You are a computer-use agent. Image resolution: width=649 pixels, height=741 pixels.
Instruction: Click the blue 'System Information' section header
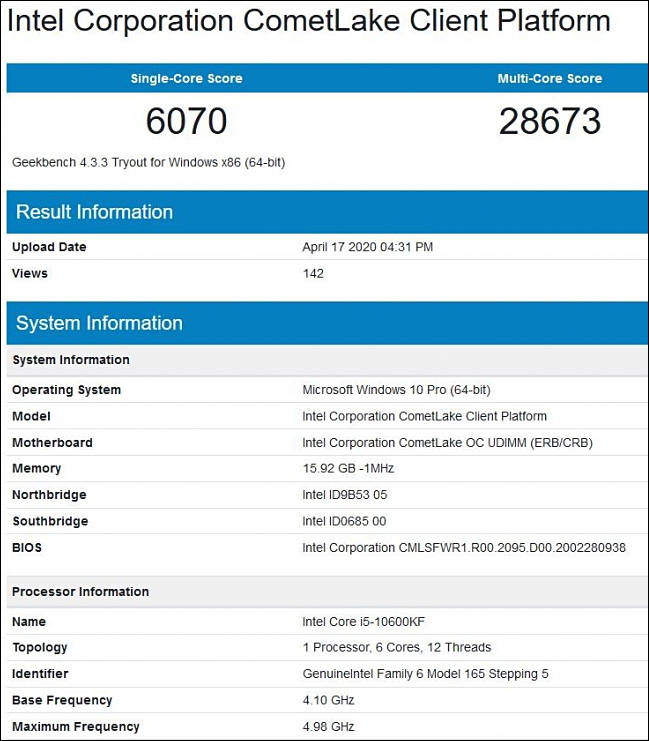(327, 323)
